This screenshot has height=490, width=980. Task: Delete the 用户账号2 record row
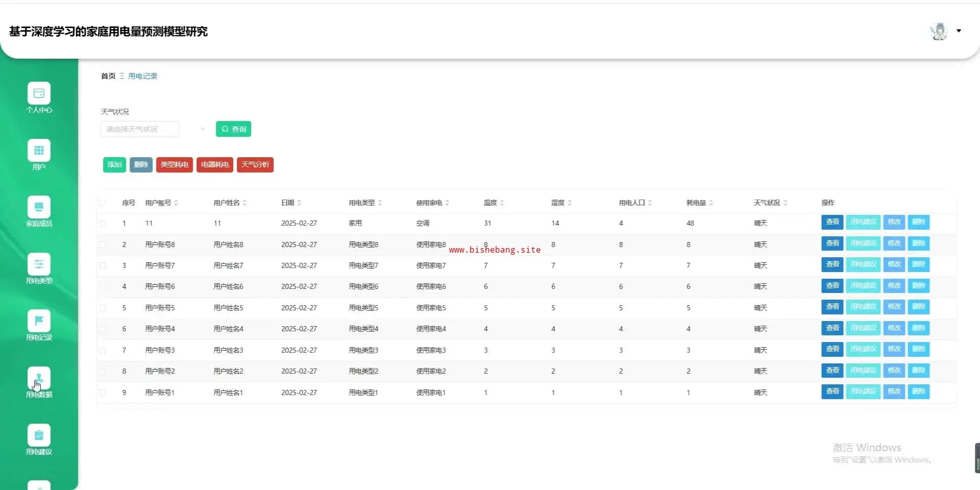tap(919, 371)
